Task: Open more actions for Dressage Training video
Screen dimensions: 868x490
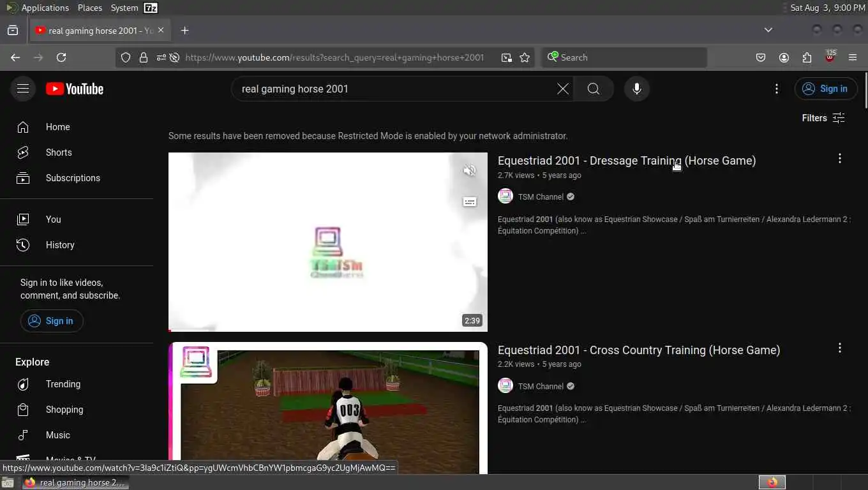Action: (840, 158)
